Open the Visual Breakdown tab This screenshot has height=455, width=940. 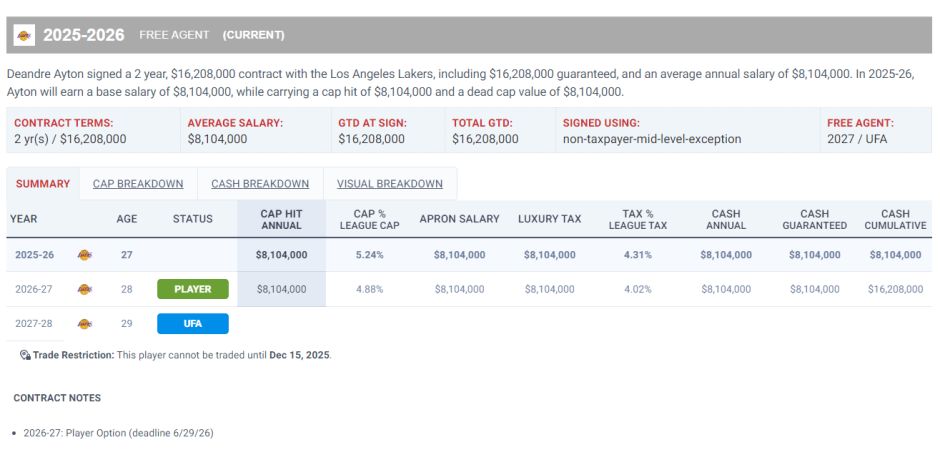pyautogui.click(x=390, y=184)
